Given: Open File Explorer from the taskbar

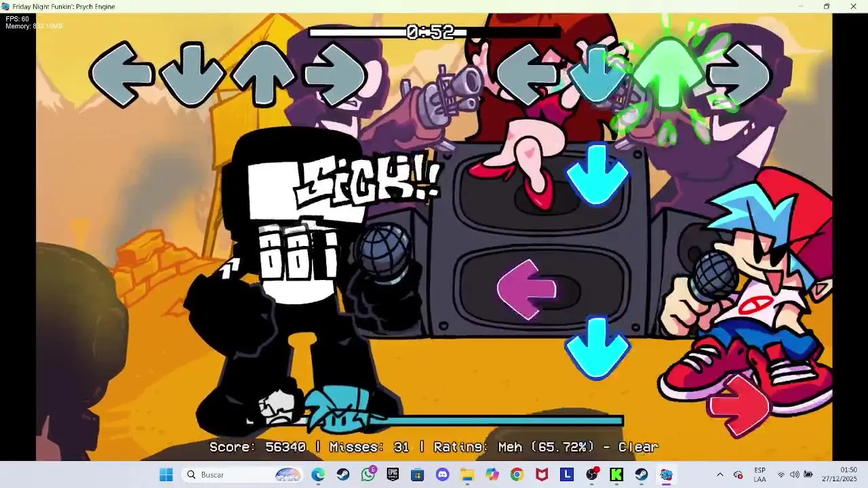Looking at the screenshot, I should coord(467,474).
